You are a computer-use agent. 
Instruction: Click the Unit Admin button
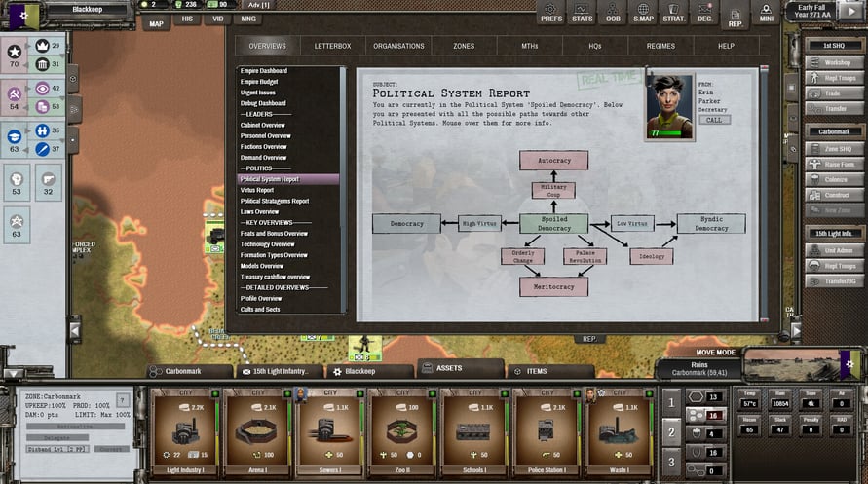coord(834,250)
